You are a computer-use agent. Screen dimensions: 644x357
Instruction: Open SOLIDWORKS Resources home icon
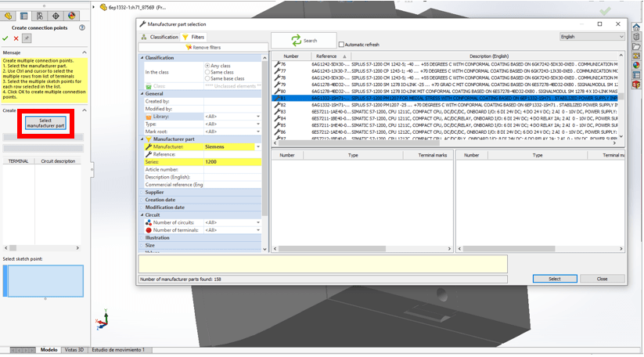click(x=636, y=27)
